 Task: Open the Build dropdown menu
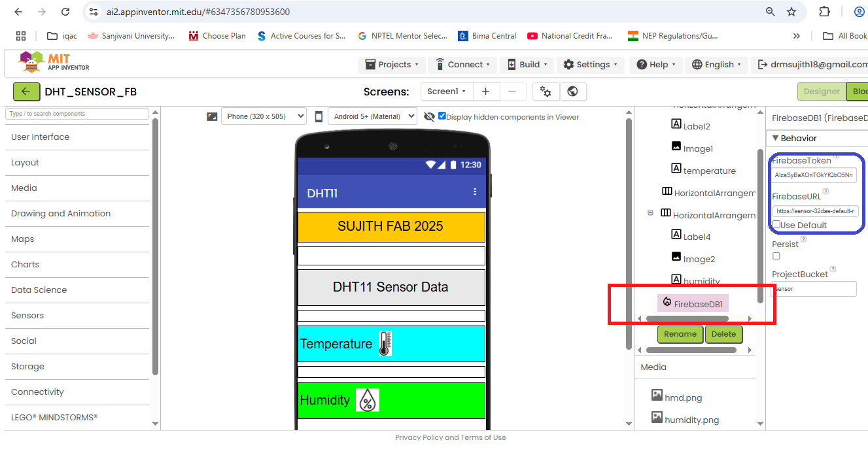coord(527,65)
